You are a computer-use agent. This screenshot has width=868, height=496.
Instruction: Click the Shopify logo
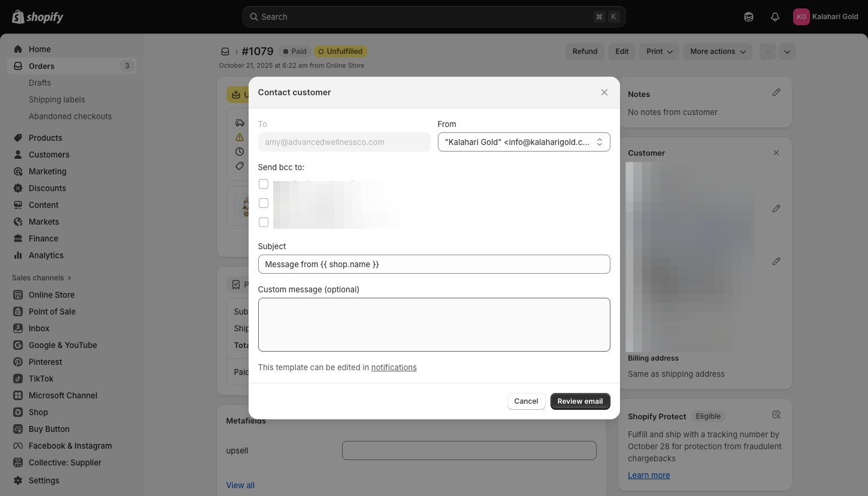(x=38, y=17)
